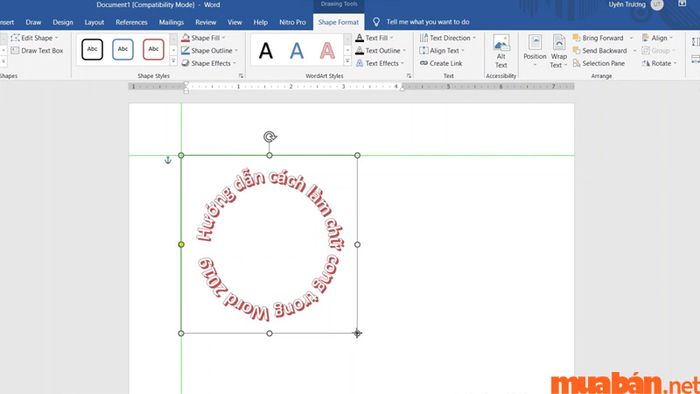Click the Create Link button

[441, 63]
